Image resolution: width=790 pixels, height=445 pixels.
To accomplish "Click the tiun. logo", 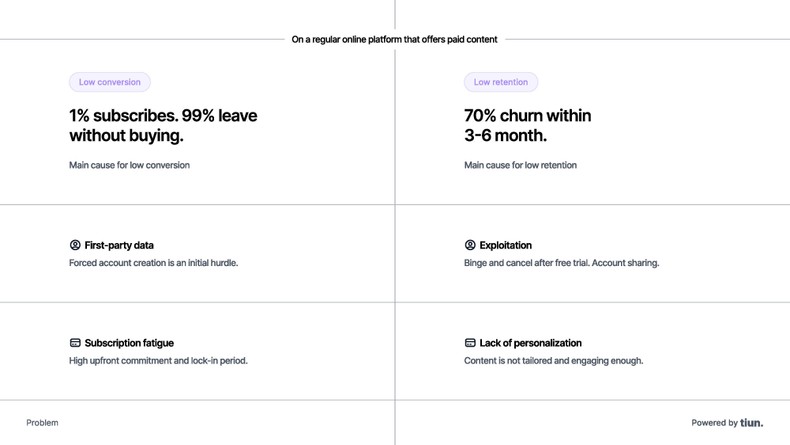I will [x=752, y=423].
